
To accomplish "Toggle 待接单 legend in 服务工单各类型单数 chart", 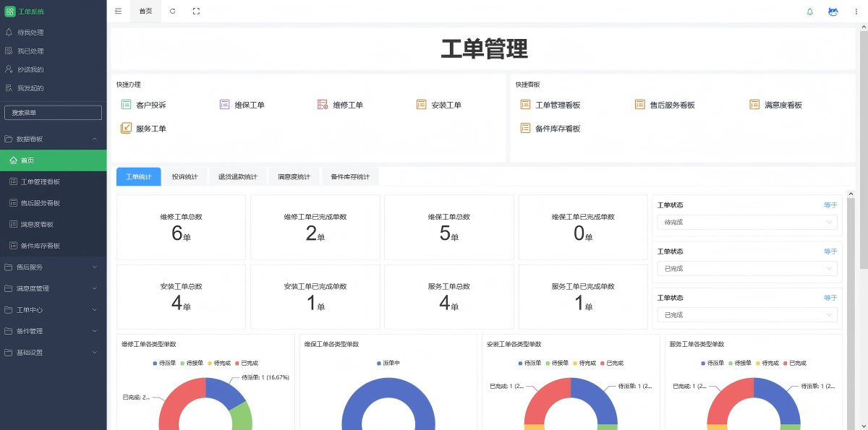I will click(740, 363).
